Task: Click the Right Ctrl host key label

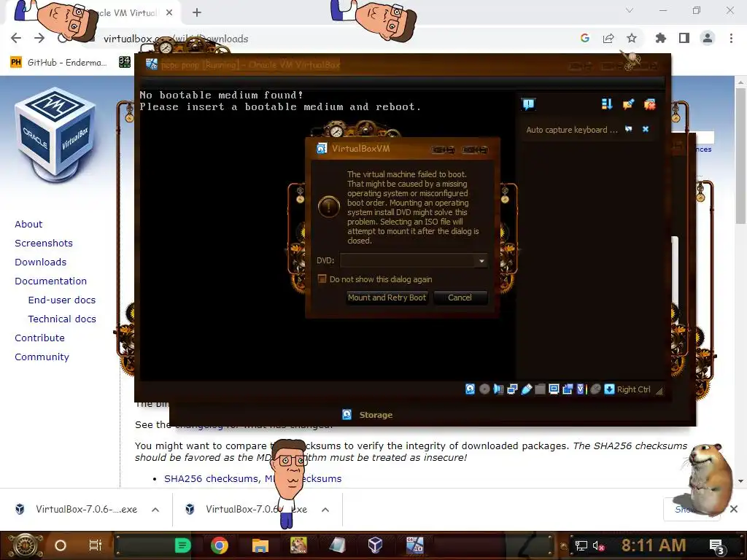Action: (634, 389)
